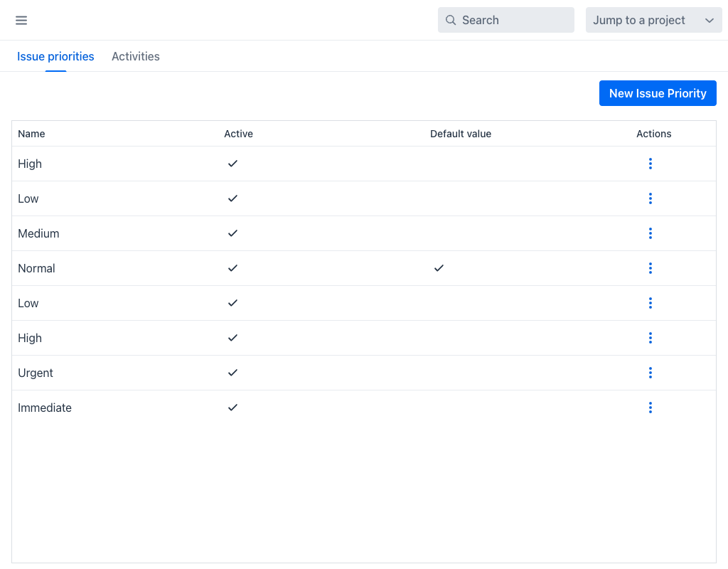
Task: Click Active checkmark for Immediate
Action: click(x=232, y=408)
